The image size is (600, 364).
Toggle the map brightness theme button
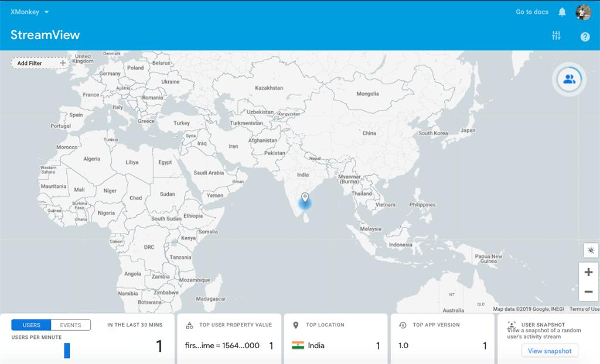591,250
